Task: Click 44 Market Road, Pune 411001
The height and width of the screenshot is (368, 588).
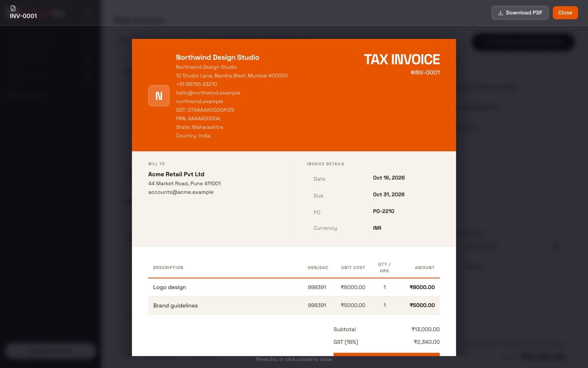Action: click(x=184, y=183)
